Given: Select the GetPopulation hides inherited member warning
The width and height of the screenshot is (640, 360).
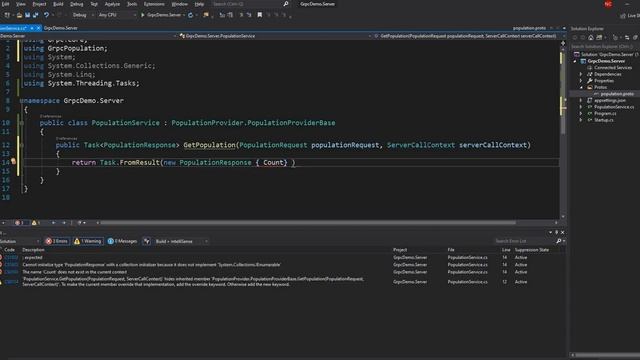Looking at the screenshot, I should click(x=282, y=282).
